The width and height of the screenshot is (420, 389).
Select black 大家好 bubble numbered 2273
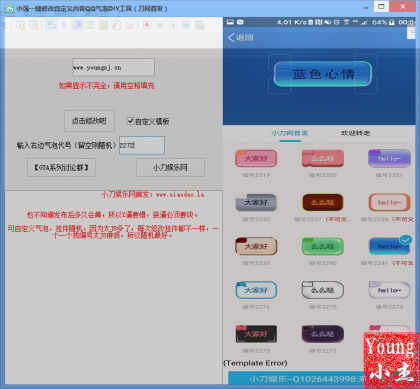point(256,334)
